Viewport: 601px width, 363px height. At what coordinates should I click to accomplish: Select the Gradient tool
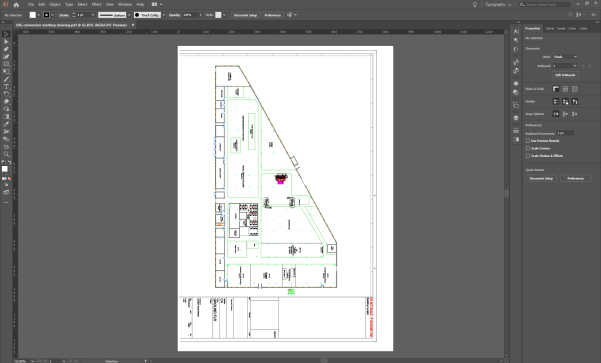point(6,117)
